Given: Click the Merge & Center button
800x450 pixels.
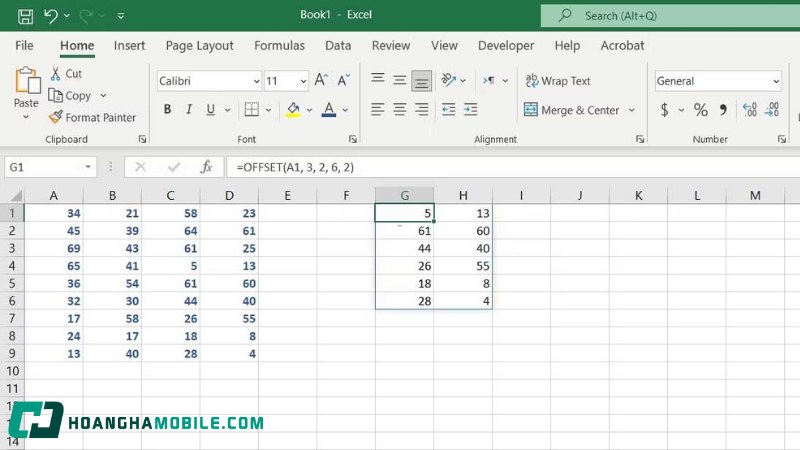Looking at the screenshot, I should tap(579, 110).
